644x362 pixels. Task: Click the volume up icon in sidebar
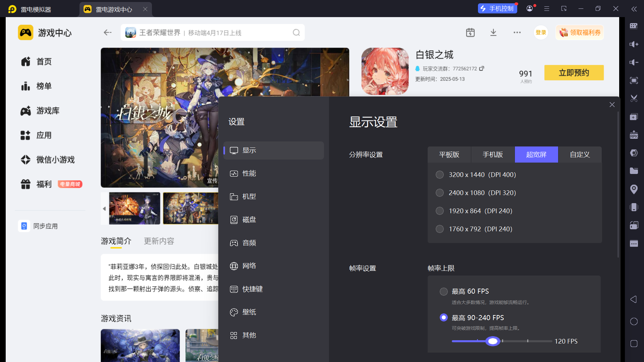pos(634,44)
